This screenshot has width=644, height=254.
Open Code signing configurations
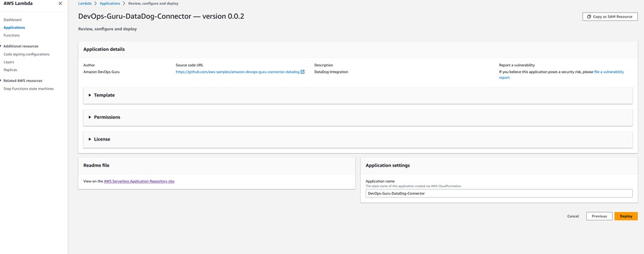(x=26, y=55)
